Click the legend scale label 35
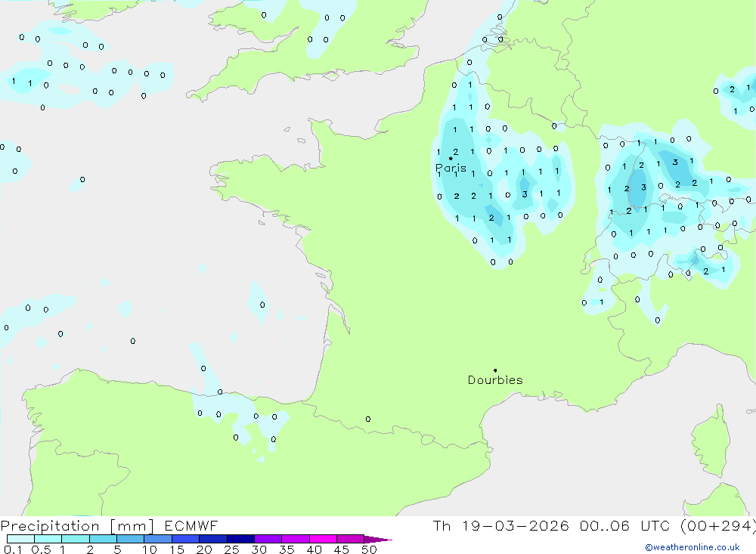756x554 pixels. click(287, 549)
